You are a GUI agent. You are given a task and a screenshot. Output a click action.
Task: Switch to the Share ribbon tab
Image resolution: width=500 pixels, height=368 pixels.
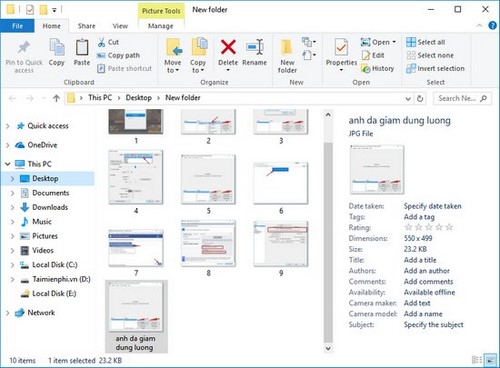point(87,26)
